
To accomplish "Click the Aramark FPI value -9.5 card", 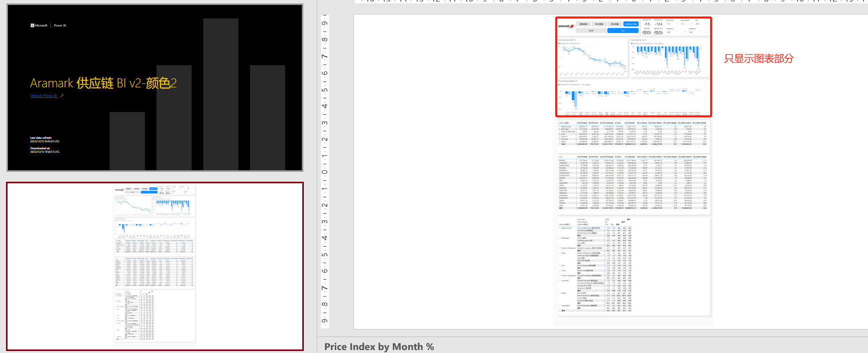I will [647, 24].
